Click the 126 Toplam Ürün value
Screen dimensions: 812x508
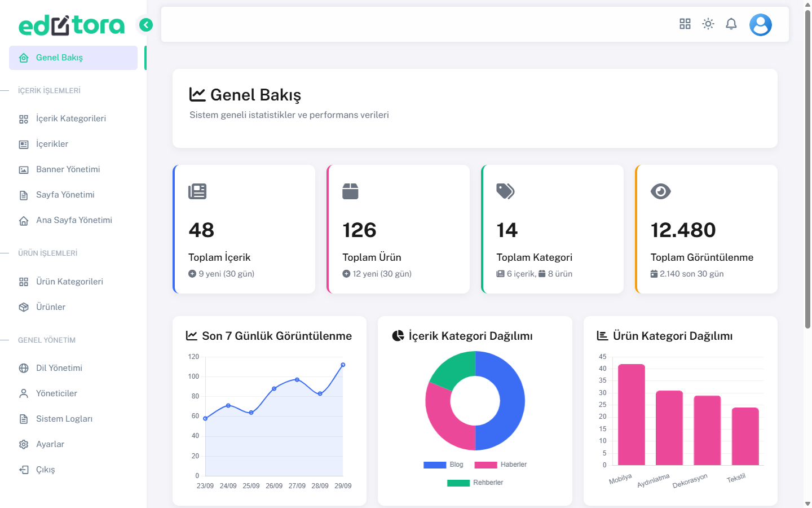(x=359, y=230)
